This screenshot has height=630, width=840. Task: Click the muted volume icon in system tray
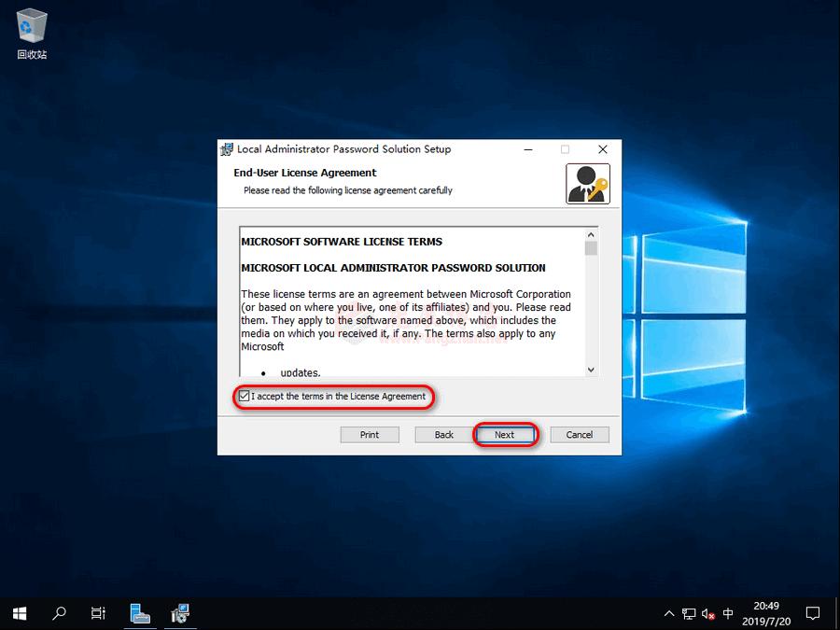tap(707, 613)
